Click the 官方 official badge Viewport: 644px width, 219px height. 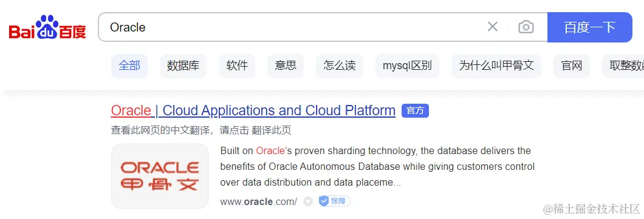point(415,111)
